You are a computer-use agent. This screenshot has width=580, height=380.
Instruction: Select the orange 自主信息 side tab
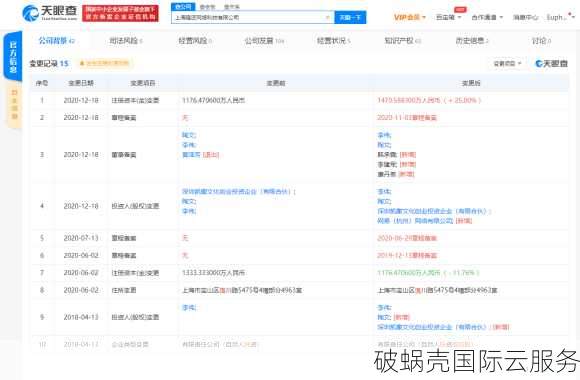(14, 104)
